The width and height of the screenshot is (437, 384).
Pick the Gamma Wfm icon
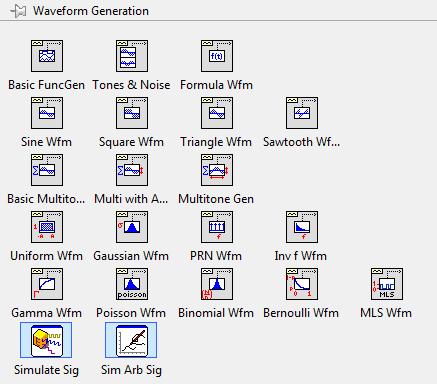click(x=47, y=284)
